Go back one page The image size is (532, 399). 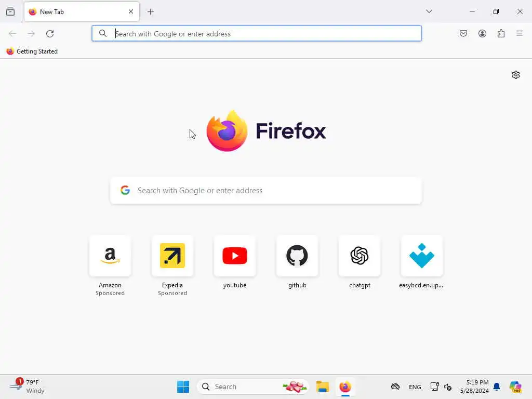12,34
